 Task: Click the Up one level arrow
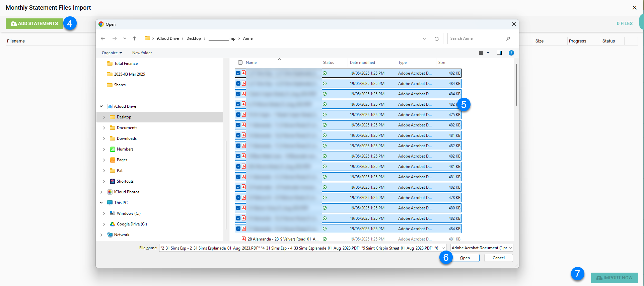[134, 38]
